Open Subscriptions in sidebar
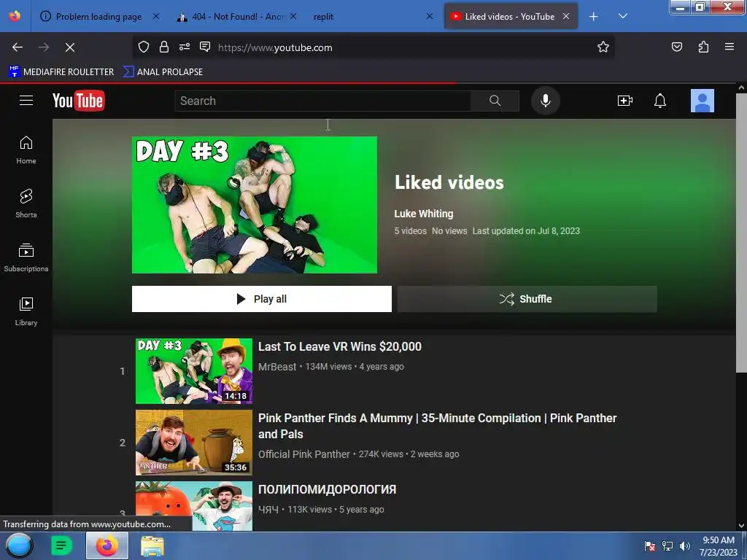 coord(26,257)
